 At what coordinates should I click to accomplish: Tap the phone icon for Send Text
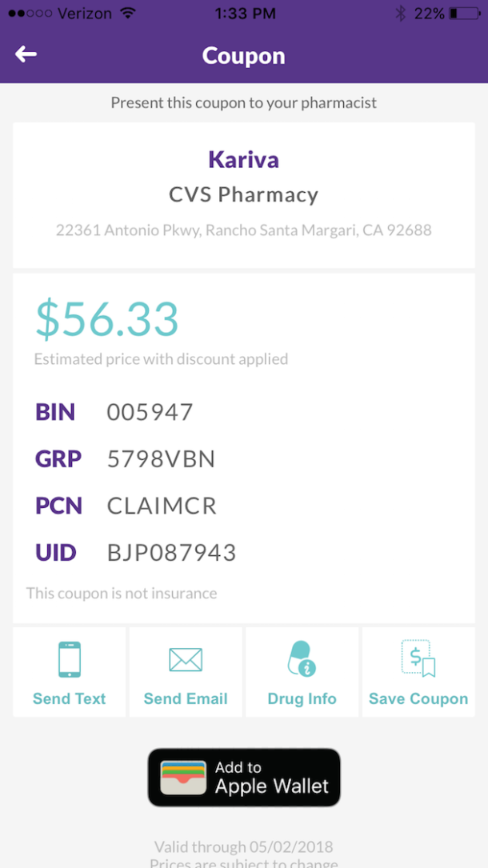coord(70,660)
